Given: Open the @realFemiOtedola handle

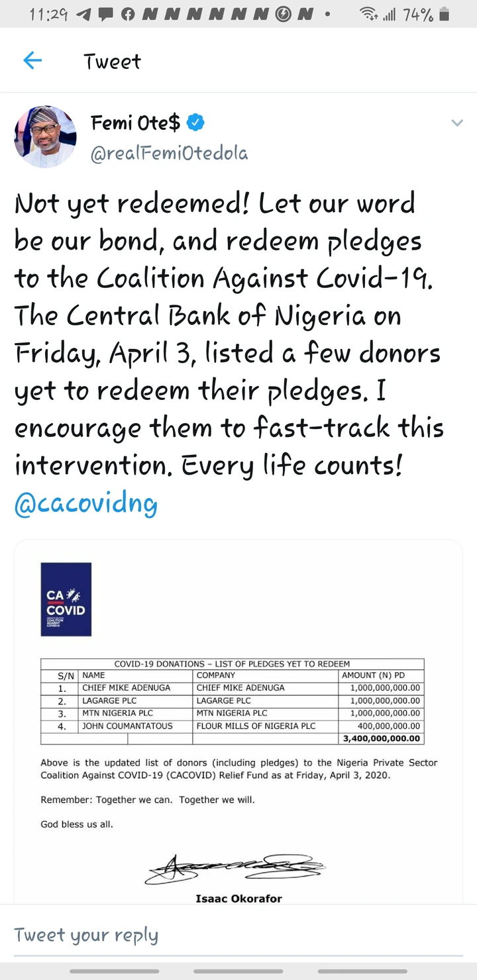Looking at the screenshot, I should (x=169, y=154).
